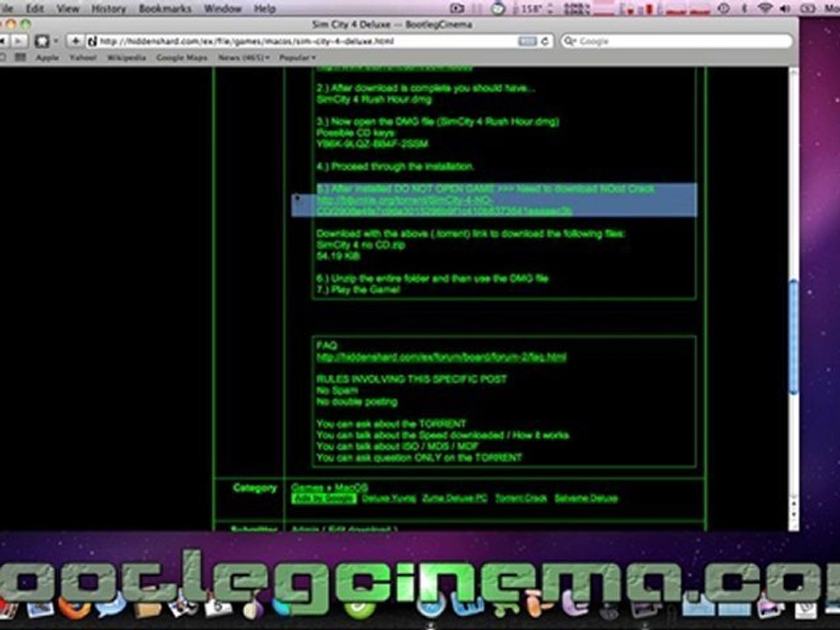The height and width of the screenshot is (630, 840).
Task: Add bookmark with the plus button
Action: (x=74, y=41)
